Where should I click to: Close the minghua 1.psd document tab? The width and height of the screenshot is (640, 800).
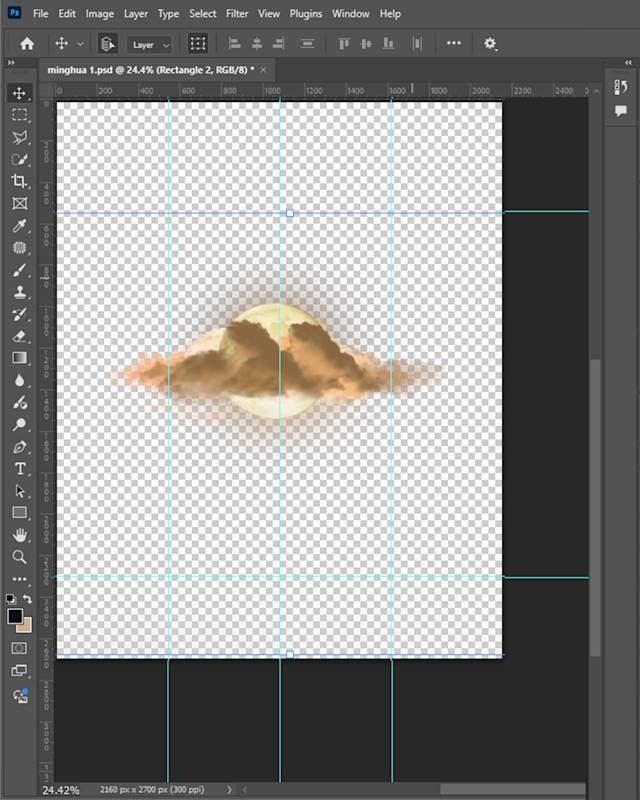click(x=263, y=70)
